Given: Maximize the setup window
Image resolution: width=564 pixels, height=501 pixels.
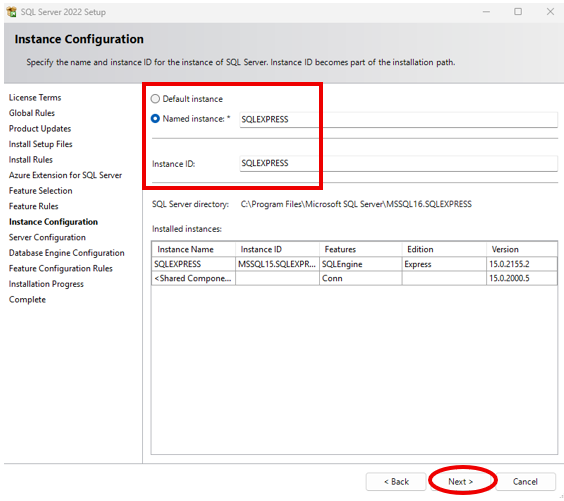Looking at the screenshot, I should click(x=518, y=12).
